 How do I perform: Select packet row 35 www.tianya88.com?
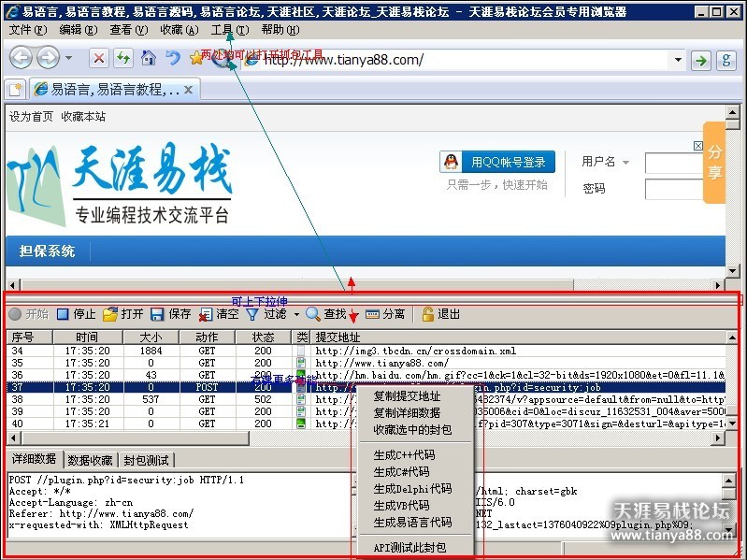366,363
